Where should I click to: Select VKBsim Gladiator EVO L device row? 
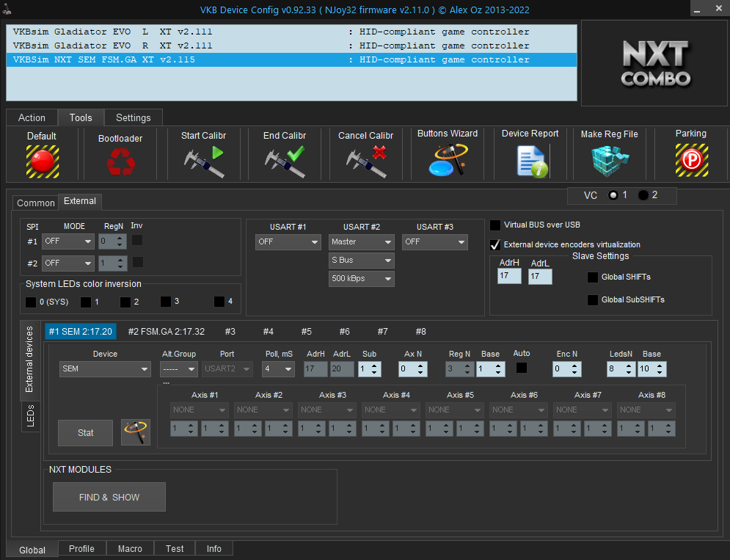pyautogui.click(x=291, y=32)
